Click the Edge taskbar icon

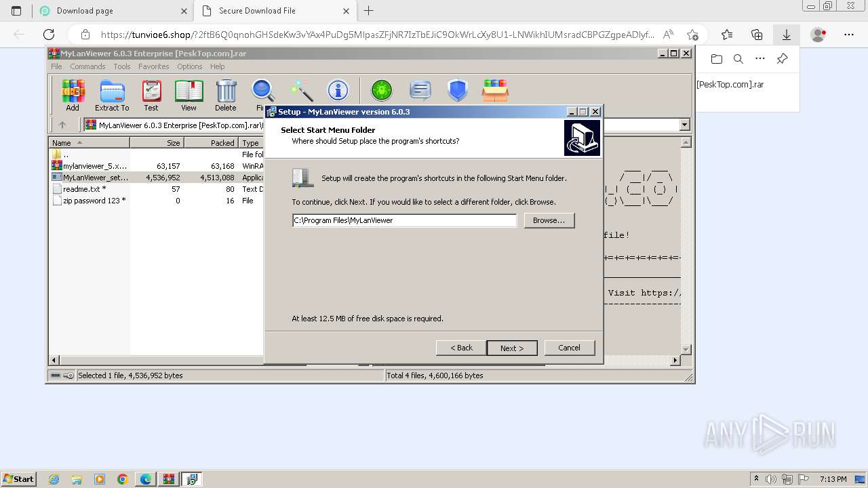tap(145, 479)
